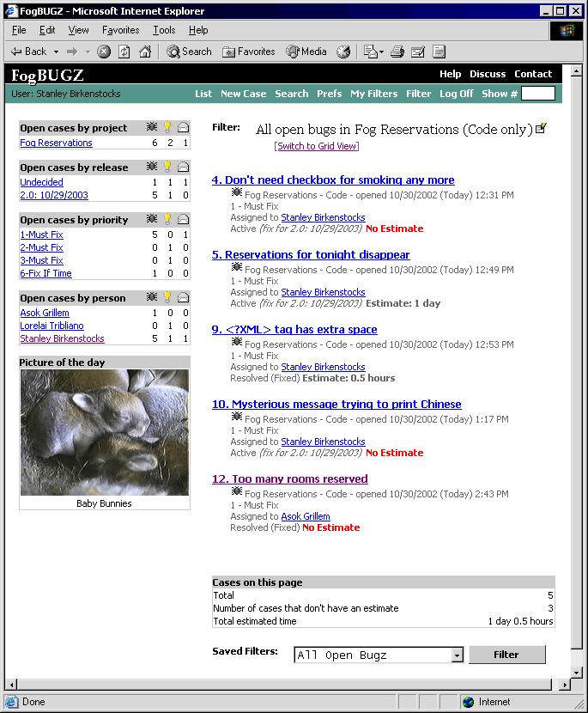Open case '4. Don't need checkbox for smoking'
The image size is (588, 713).
(x=333, y=180)
